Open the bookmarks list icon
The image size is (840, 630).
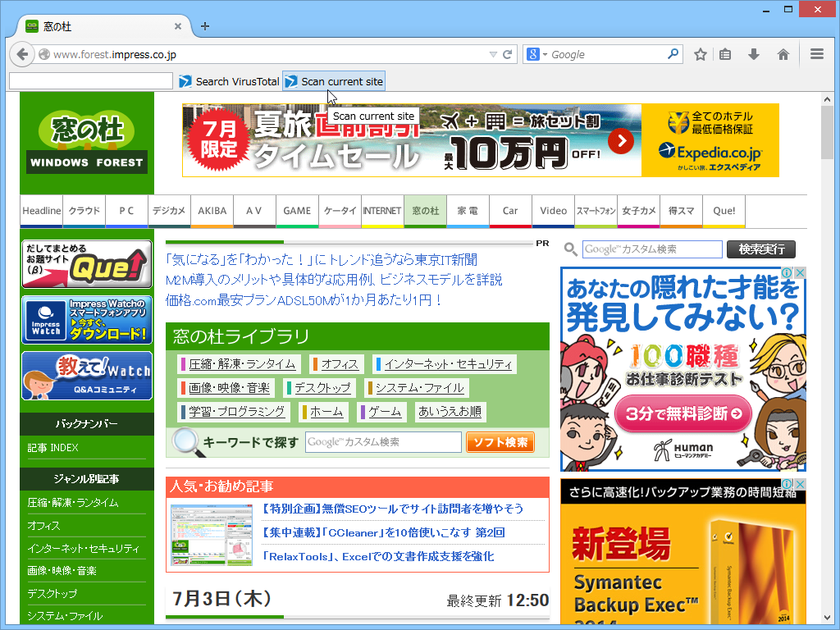coord(725,54)
